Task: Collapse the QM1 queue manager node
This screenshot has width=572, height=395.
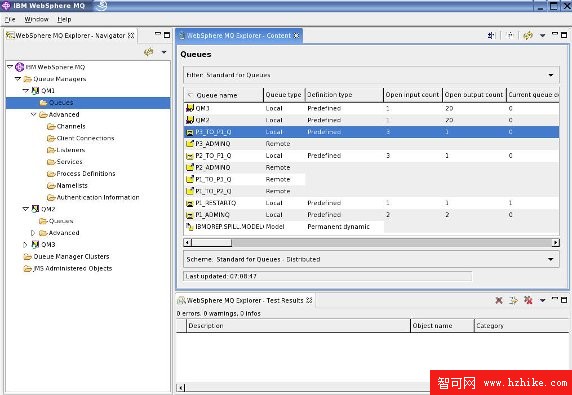Action: [x=25, y=90]
